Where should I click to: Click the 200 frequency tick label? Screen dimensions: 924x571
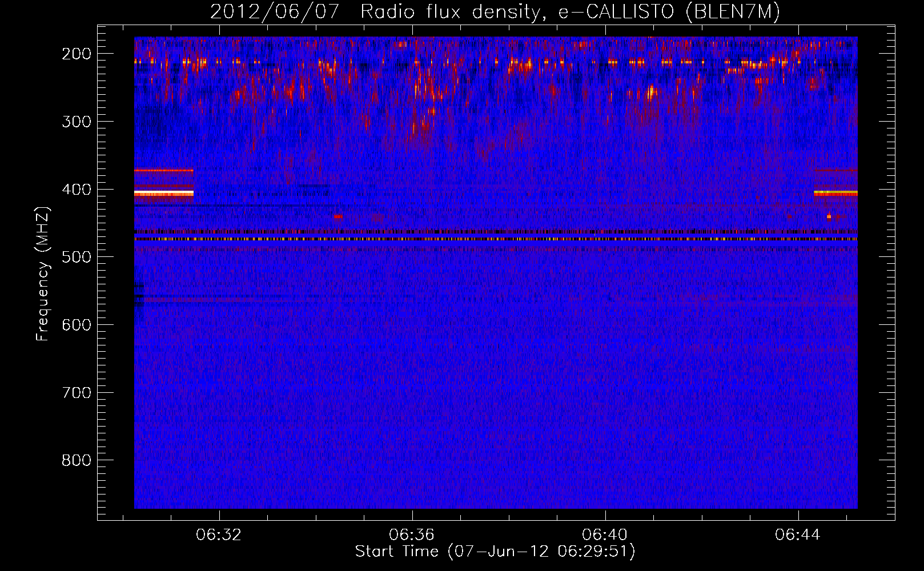[x=77, y=54]
